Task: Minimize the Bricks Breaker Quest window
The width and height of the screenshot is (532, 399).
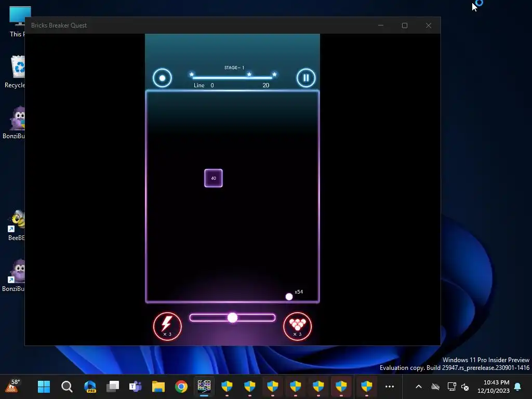Action: [x=381, y=25]
